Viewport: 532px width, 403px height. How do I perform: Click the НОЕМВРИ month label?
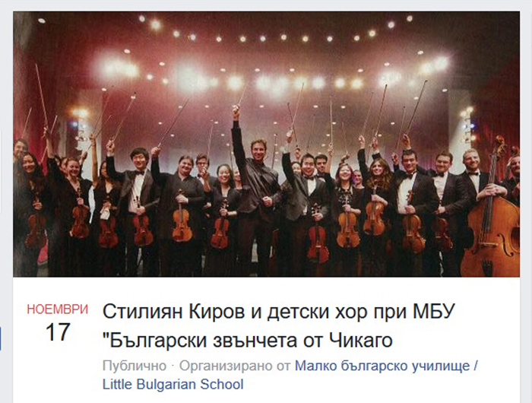pos(57,309)
